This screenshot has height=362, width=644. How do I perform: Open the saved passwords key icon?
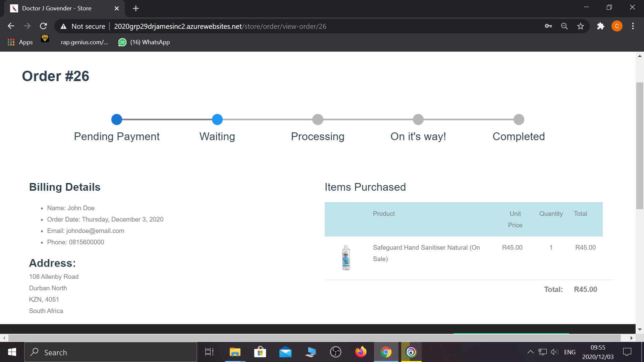[x=548, y=26]
